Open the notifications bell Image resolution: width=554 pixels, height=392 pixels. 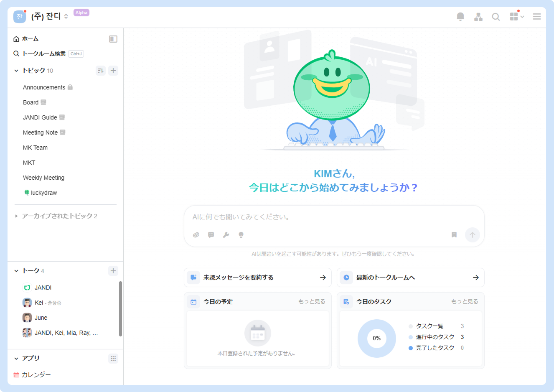(x=460, y=17)
